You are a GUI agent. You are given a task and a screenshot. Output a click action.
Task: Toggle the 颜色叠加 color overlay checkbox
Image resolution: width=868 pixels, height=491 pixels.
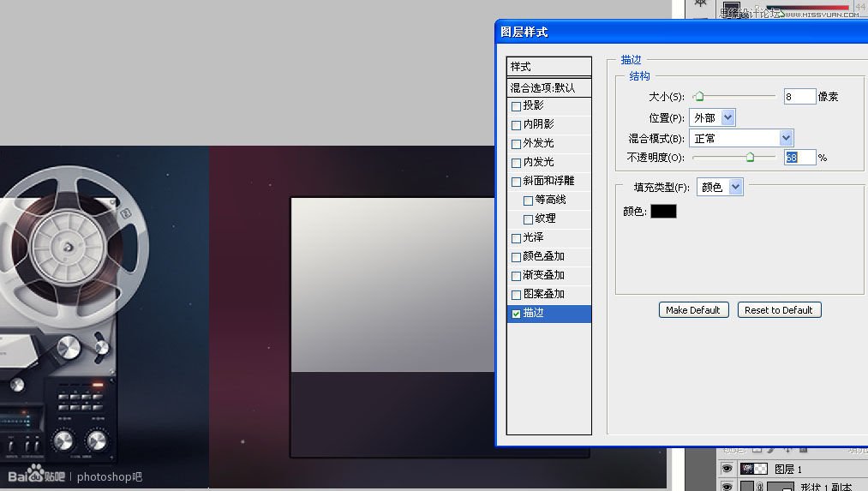tap(516, 257)
